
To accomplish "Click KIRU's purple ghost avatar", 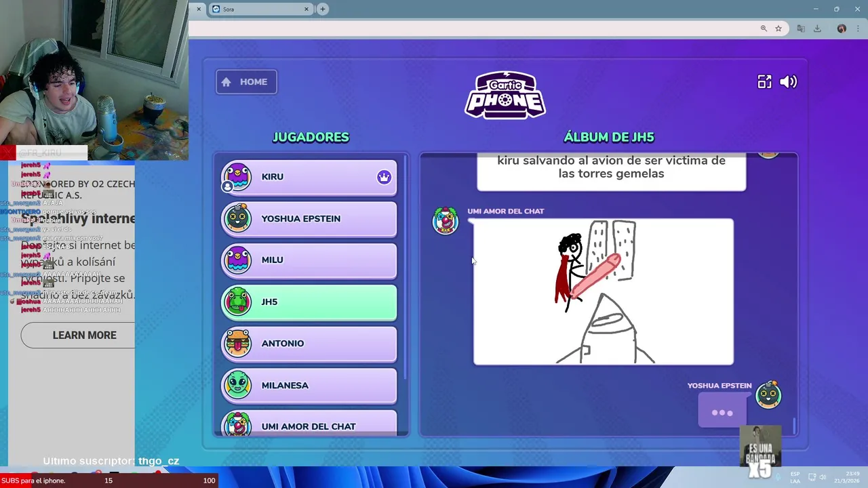I will [237, 177].
